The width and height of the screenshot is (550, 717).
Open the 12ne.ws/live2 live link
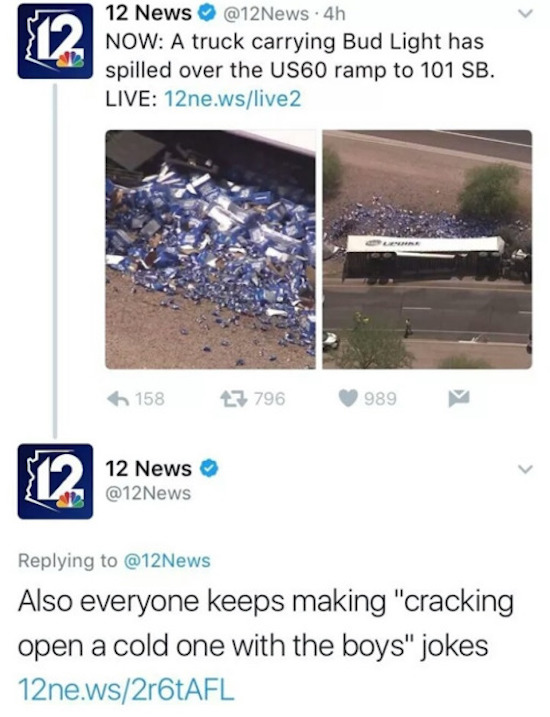[232, 99]
